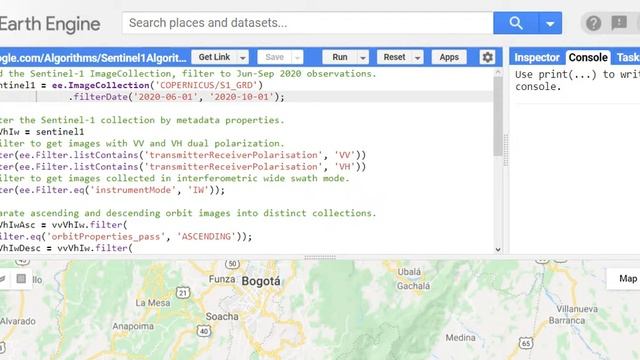Switch to the Tasks tab
The height and width of the screenshot is (360, 640).
click(x=628, y=58)
